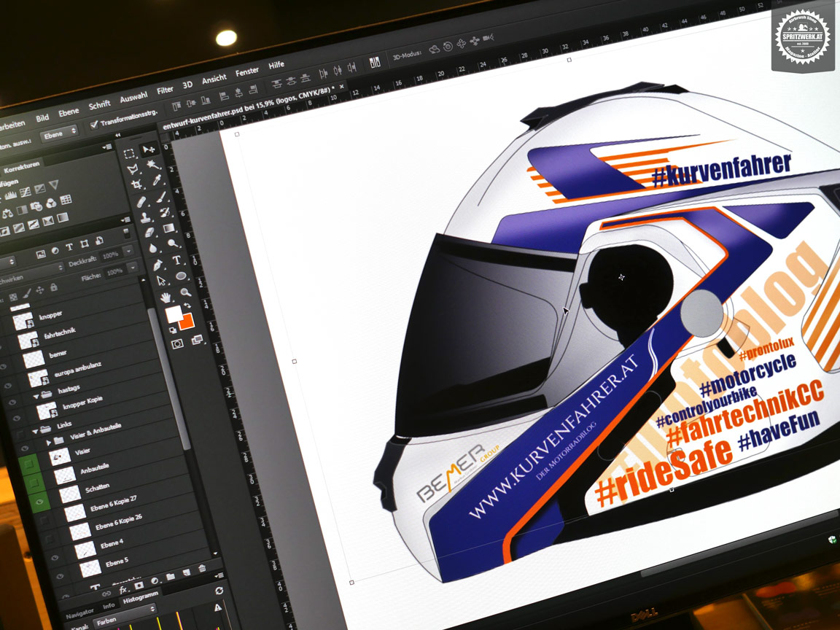Select the Horizontal Type tool

[176, 260]
